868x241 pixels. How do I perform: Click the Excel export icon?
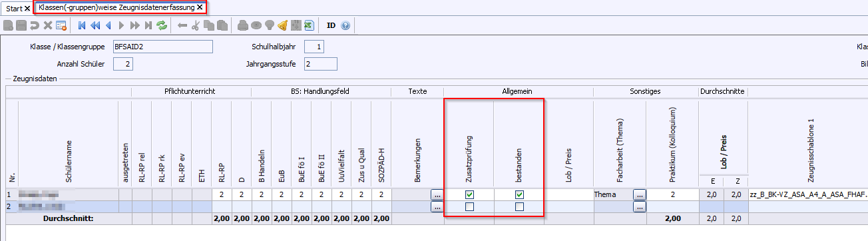tap(309, 25)
